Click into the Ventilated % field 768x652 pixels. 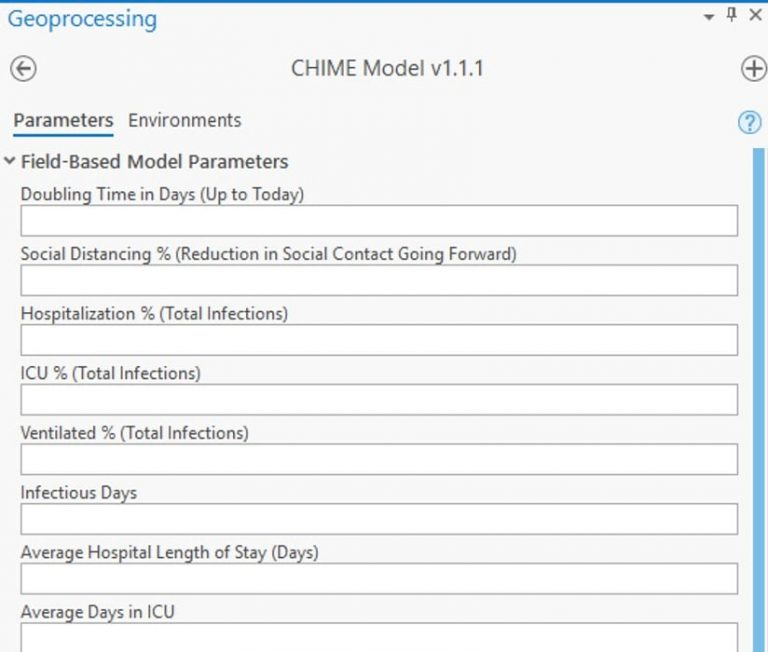379,459
